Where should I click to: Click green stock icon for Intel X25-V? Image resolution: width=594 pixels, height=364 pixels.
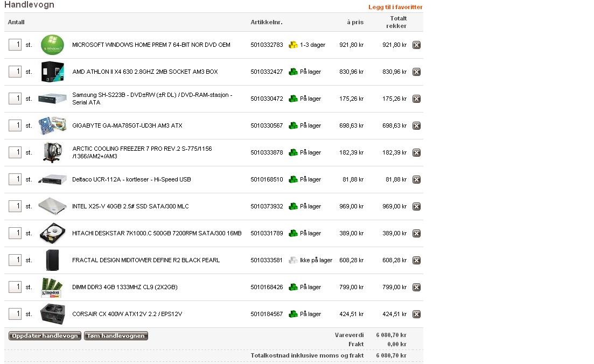tap(293, 206)
